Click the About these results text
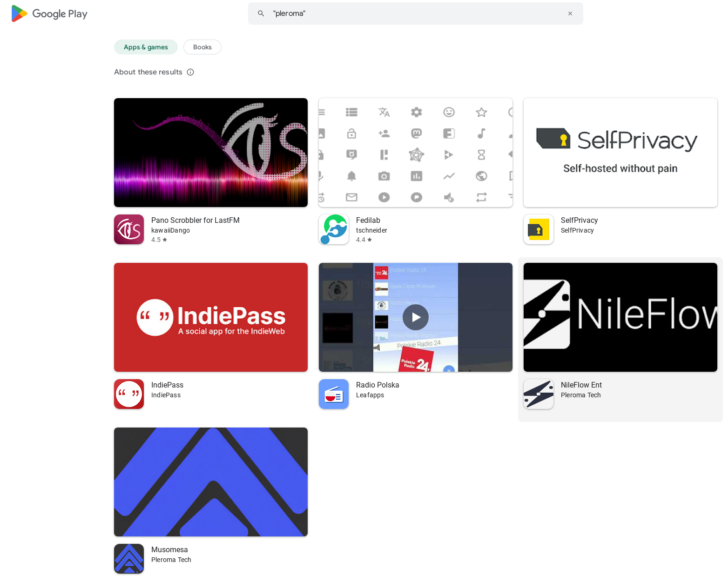The width and height of the screenshot is (728, 582). tap(148, 72)
